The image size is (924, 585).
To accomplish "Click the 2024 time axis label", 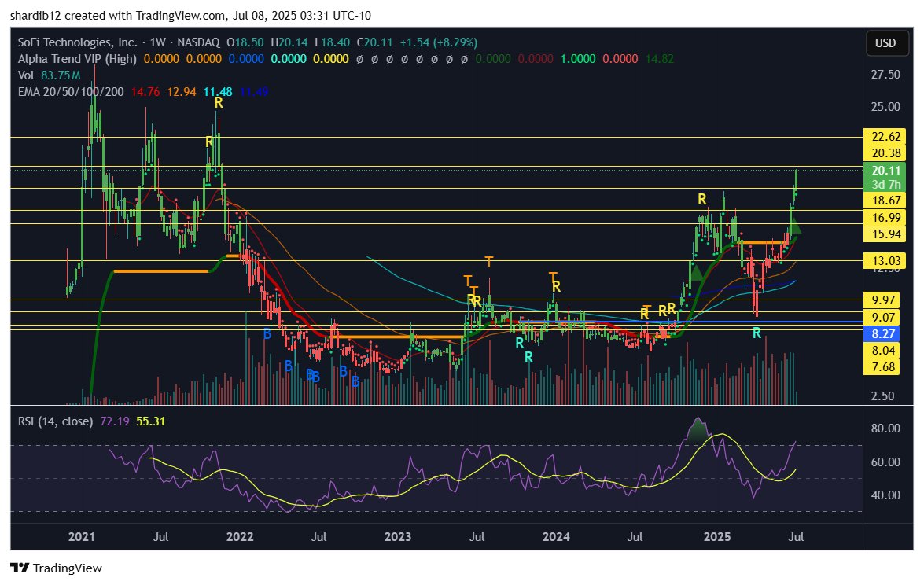I will (x=556, y=537).
